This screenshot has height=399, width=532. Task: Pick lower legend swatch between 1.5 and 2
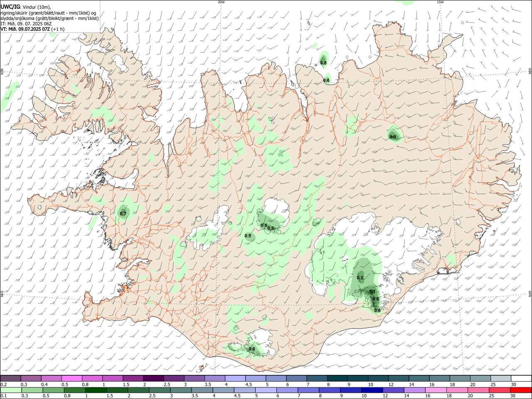pyautogui.click(x=117, y=390)
